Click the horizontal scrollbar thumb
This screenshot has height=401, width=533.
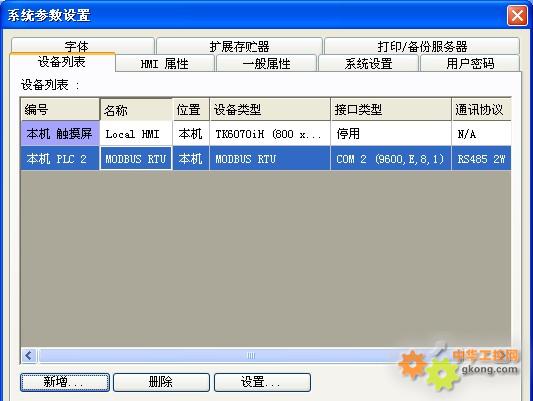pyautogui.click(x=251, y=355)
